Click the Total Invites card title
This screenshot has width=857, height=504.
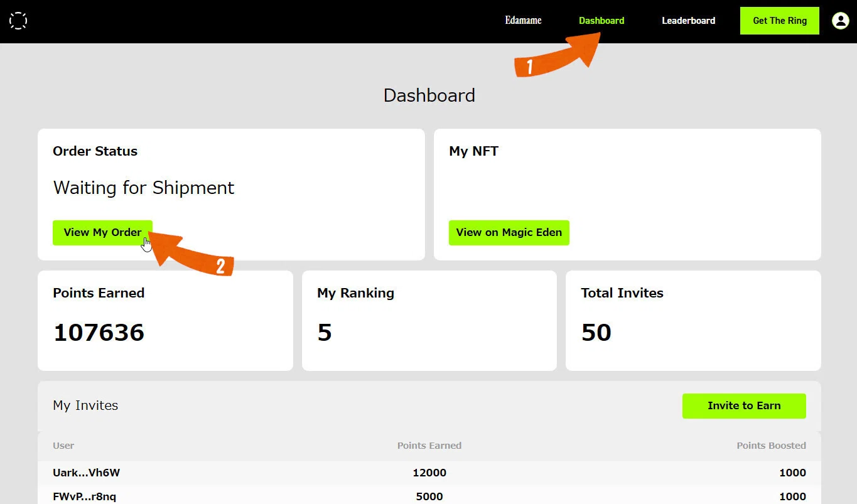(x=622, y=293)
